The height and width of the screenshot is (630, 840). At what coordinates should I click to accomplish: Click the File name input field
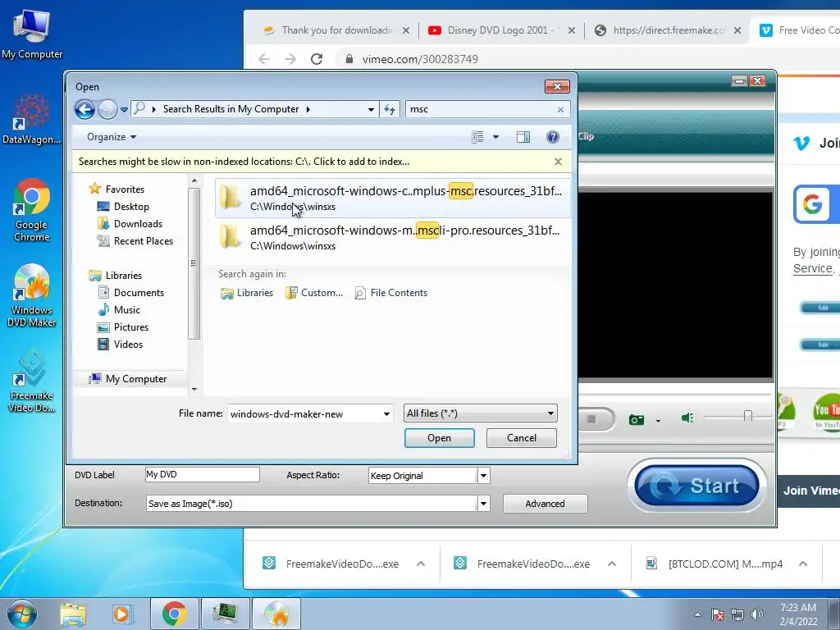click(x=304, y=413)
